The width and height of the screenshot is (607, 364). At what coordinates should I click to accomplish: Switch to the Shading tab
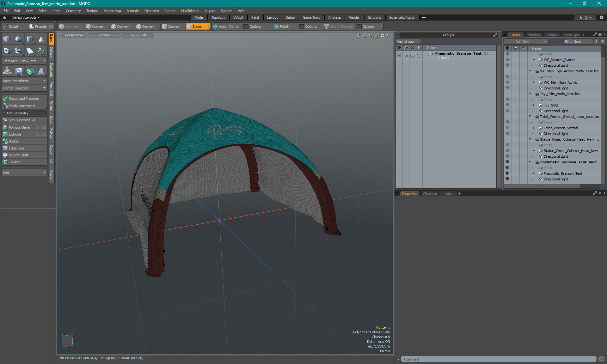point(534,35)
